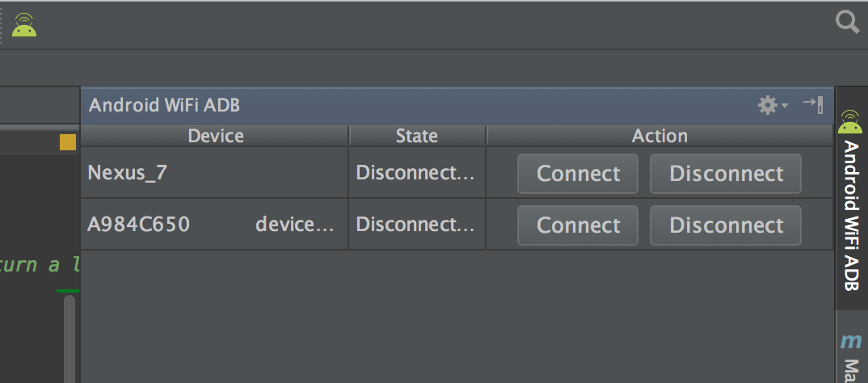This screenshot has width=868, height=383.
Task: Click the Android icon in side tab
Action: coord(850,122)
